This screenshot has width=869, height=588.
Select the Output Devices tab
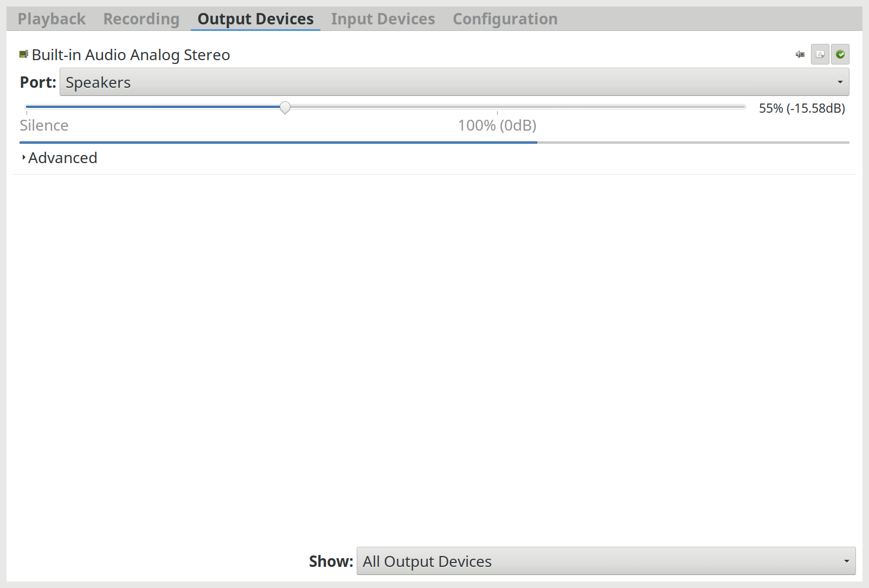click(x=255, y=19)
